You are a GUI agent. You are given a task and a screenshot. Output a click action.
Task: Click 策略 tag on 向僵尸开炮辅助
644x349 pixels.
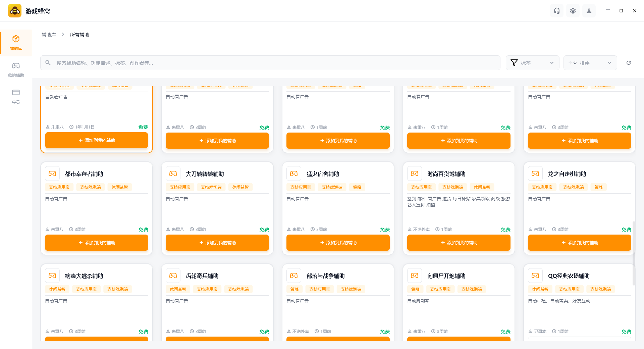[x=415, y=289]
